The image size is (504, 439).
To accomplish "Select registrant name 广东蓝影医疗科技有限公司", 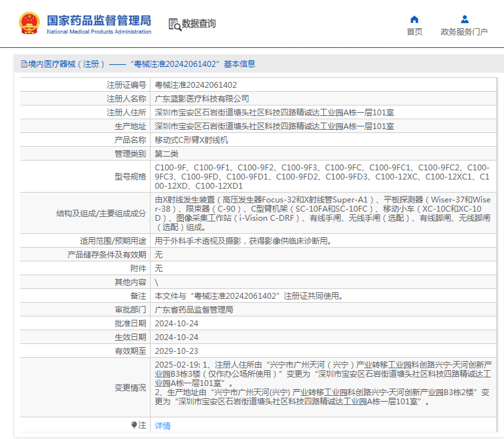I will pyautogui.click(x=202, y=99).
